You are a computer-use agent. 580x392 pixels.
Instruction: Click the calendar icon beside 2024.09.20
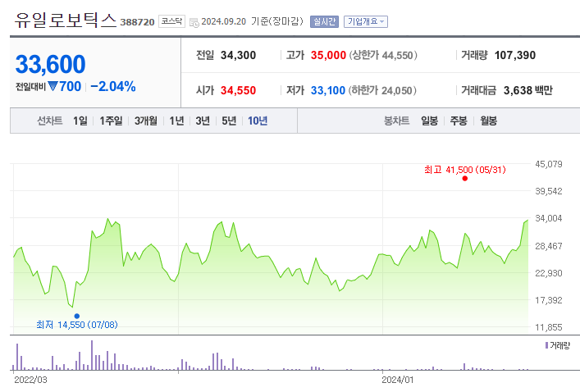coord(194,23)
